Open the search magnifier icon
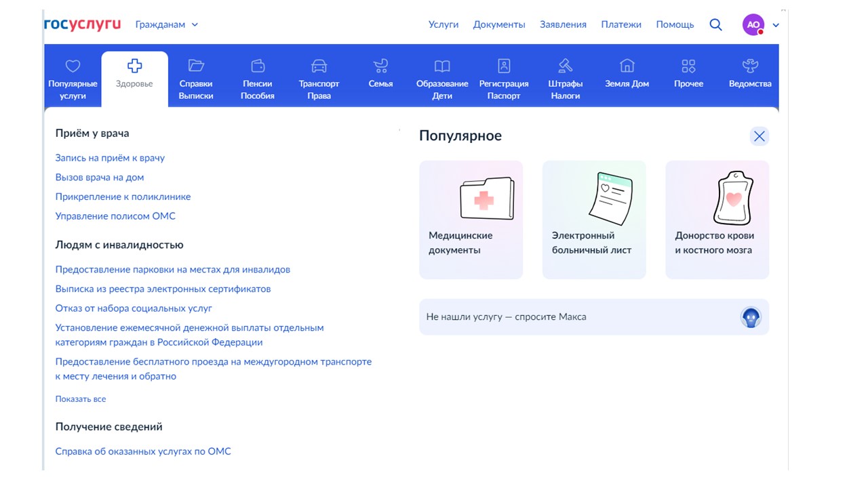Image resolution: width=868 pixels, height=488 pixels. [x=715, y=24]
